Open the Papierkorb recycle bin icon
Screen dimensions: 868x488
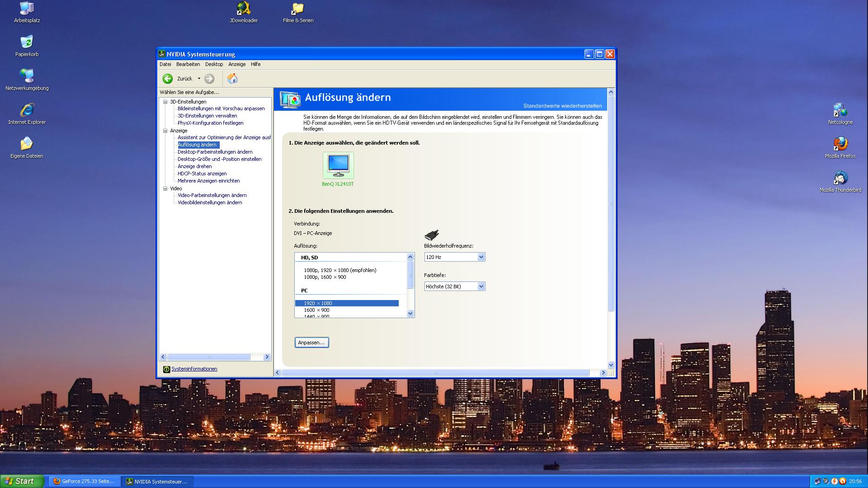click(x=27, y=42)
